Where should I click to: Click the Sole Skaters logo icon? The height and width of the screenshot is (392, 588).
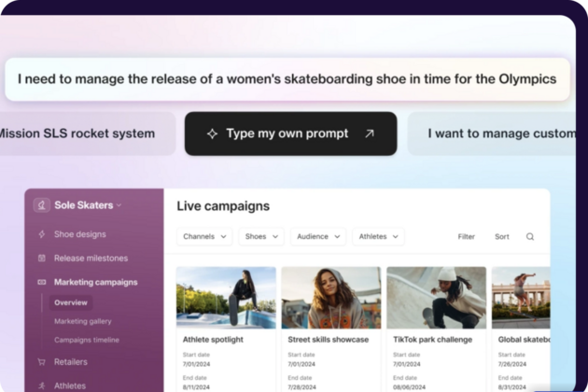pyautogui.click(x=42, y=205)
